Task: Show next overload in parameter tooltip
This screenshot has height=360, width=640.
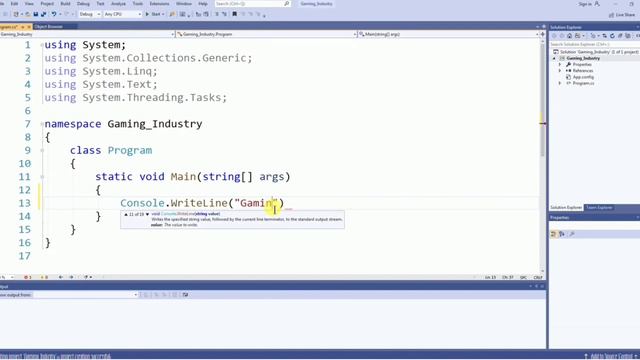Action: pyautogui.click(x=147, y=214)
